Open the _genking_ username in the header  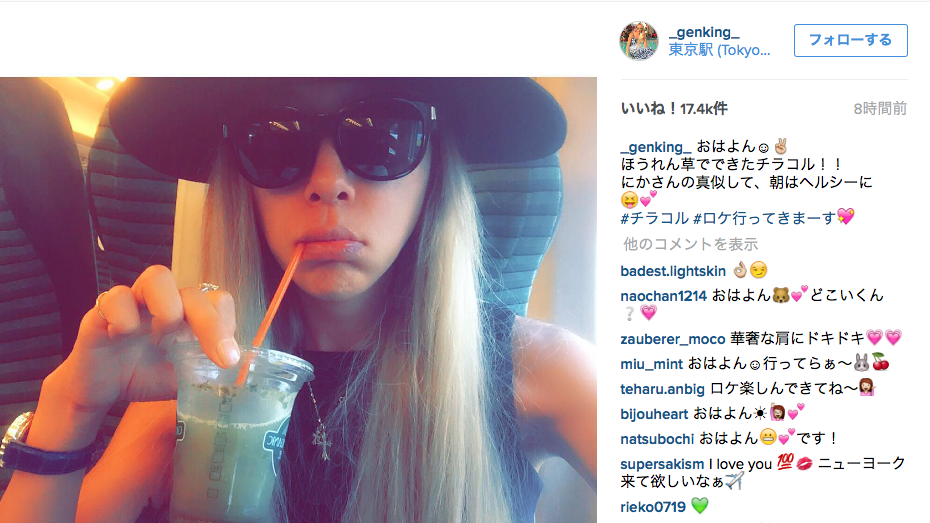point(704,32)
